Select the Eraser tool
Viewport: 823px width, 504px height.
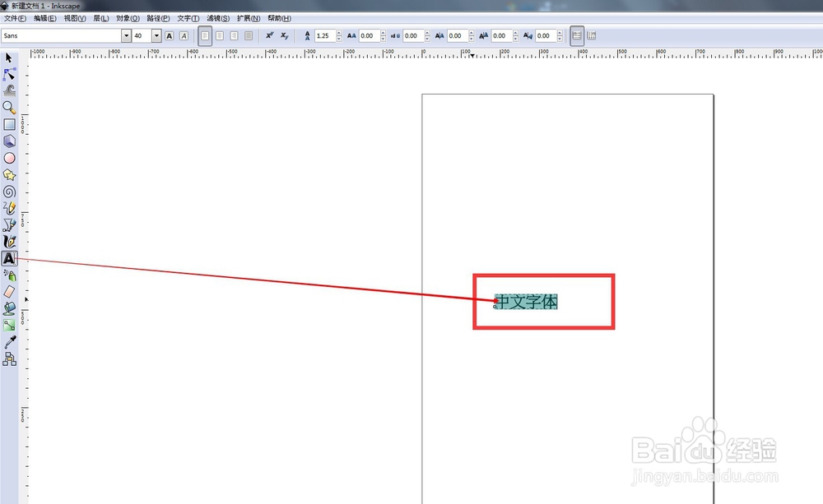click(x=9, y=292)
